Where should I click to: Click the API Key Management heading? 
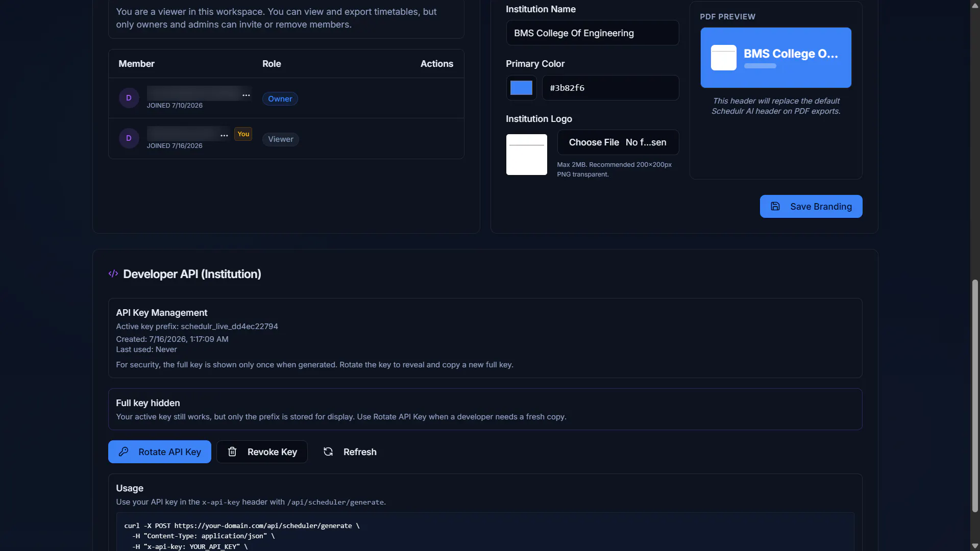point(161,313)
